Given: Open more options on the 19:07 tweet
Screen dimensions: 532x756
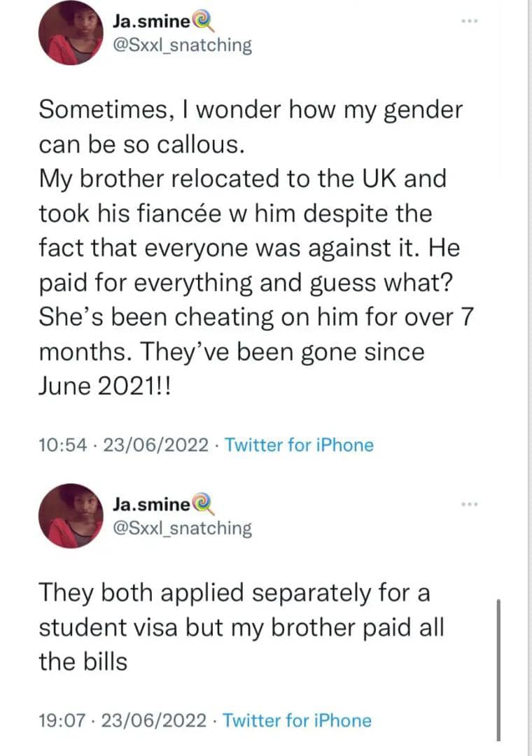Looking at the screenshot, I should coord(468,503).
